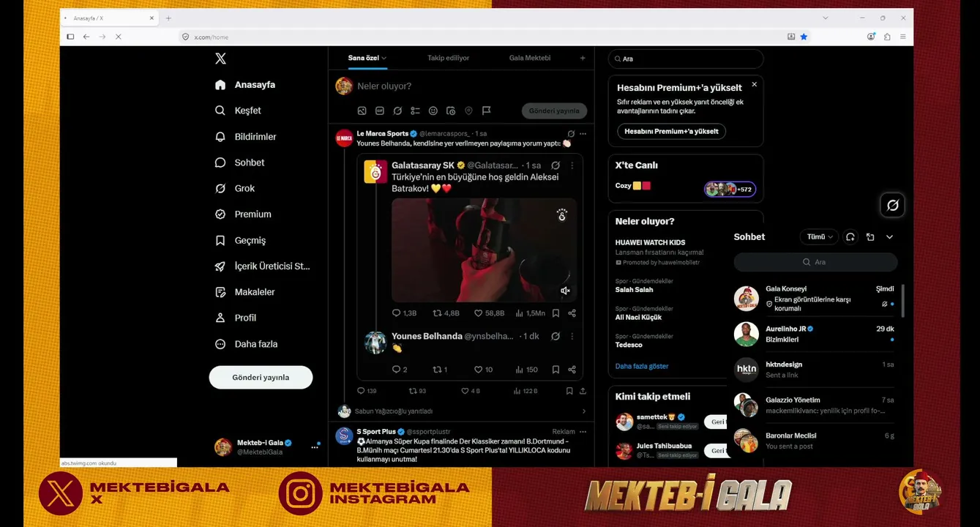Click the Grok enhance icon in composer toolbar

tap(397, 111)
